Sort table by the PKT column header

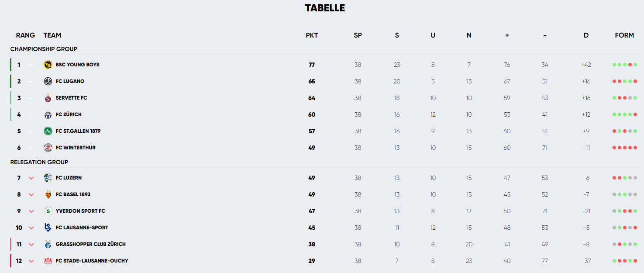coord(312,35)
